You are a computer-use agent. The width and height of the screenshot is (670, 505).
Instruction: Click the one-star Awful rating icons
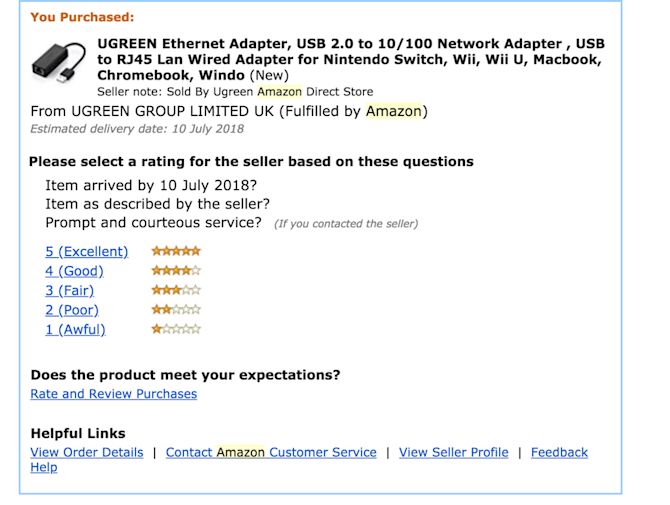176,329
